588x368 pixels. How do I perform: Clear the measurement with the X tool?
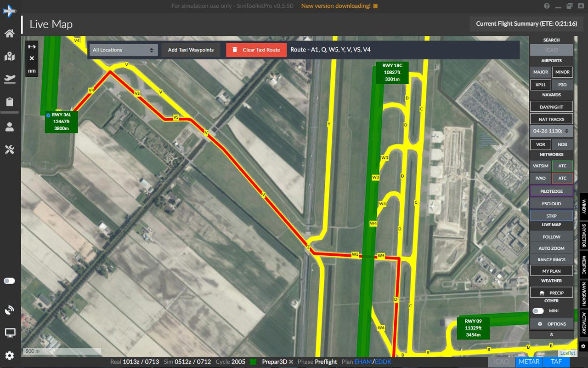coord(32,58)
